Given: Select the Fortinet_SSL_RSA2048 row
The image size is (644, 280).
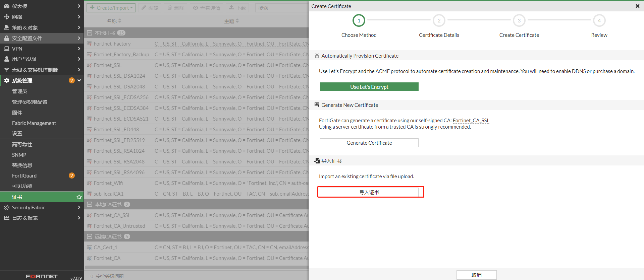Looking at the screenshot, I should click(196, 161).
